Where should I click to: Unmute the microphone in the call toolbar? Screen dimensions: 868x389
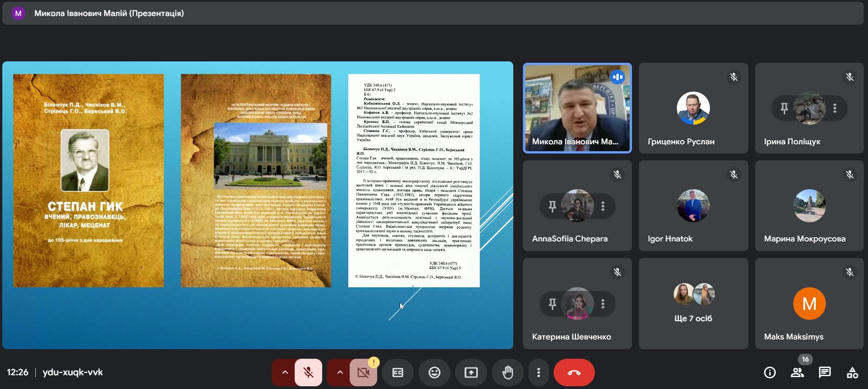pos(308,373)
